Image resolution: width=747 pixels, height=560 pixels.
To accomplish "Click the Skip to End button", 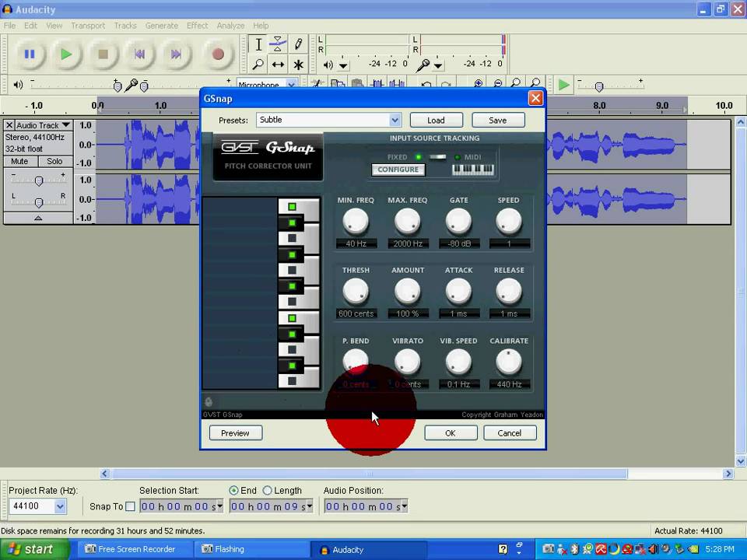I will tap(176, 54).
